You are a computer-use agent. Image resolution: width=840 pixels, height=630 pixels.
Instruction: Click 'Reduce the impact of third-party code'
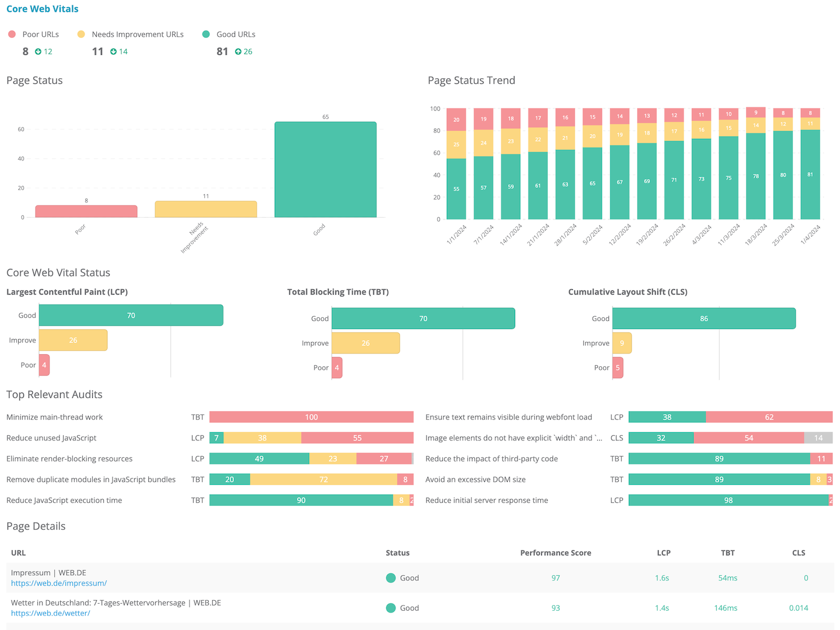pos(492,459)
